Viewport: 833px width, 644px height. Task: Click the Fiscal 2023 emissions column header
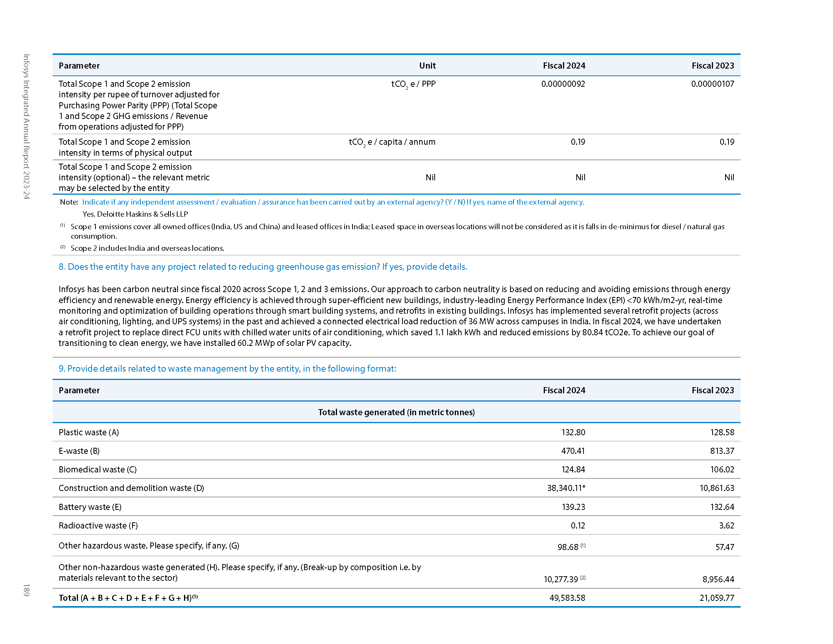pyautogui.click(x=713, y=66)
